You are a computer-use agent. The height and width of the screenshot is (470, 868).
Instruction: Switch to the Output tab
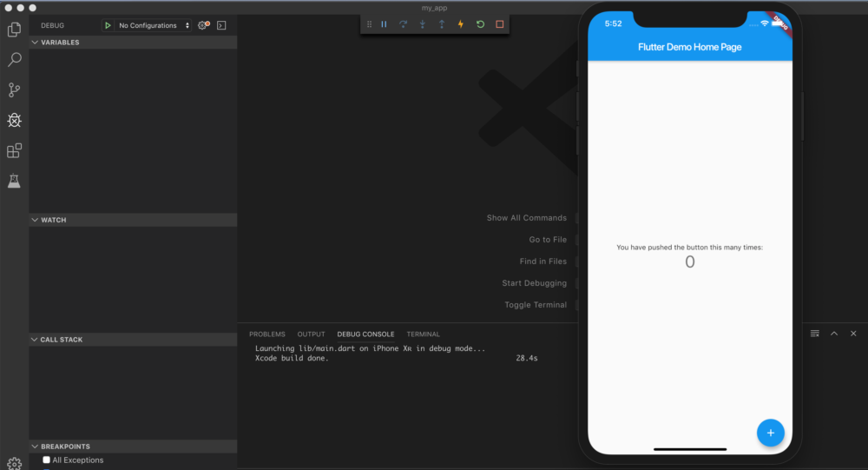tap(311, 334)
